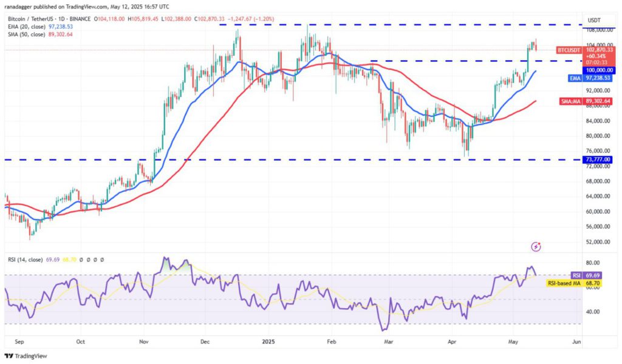Viewport: 622px width, 364px height.
Task: Click the red SMA:MA 89,302.64 label
Action: point(586,101)
